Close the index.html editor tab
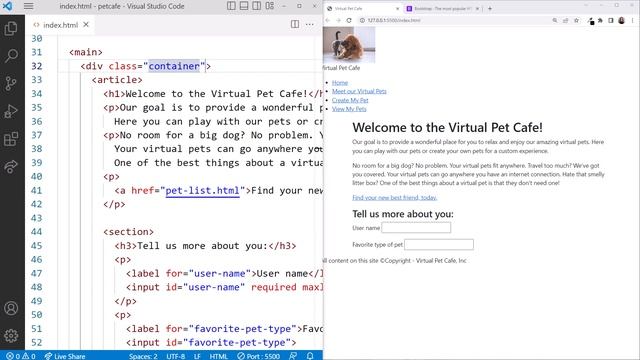 coord(86,24)
